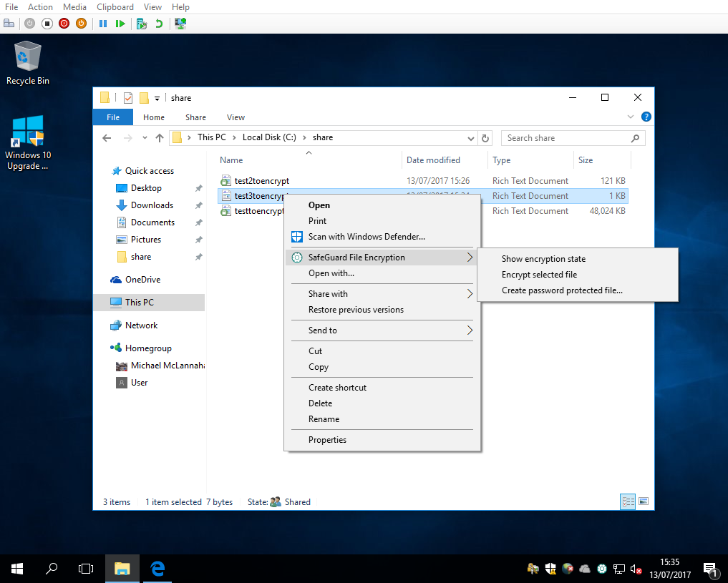Click Local Disk (C:) breadcrumb
Viewport: 728px width, 583px height.
[x=269, y=137]
